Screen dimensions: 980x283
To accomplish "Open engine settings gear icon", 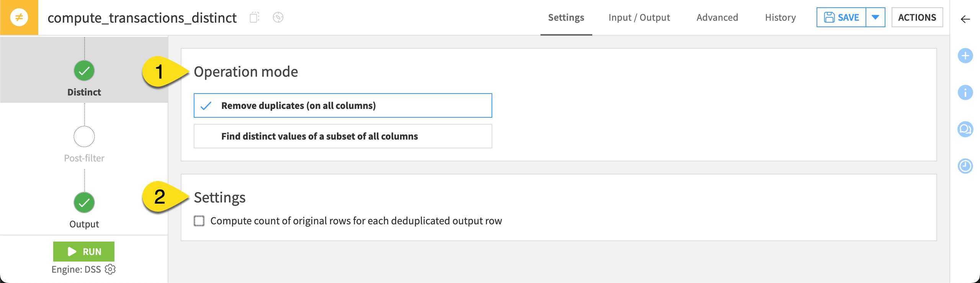I will [x=110, y=269].
